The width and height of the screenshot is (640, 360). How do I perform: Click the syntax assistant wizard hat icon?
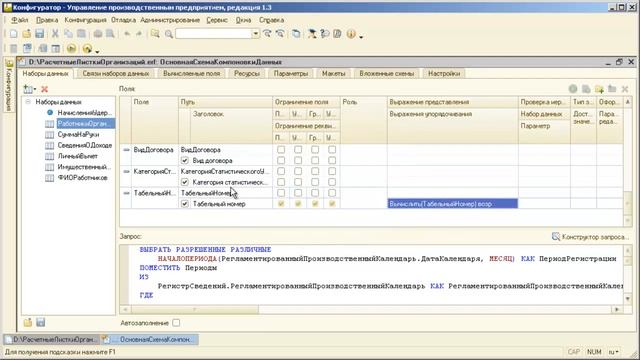coord(312,34)
